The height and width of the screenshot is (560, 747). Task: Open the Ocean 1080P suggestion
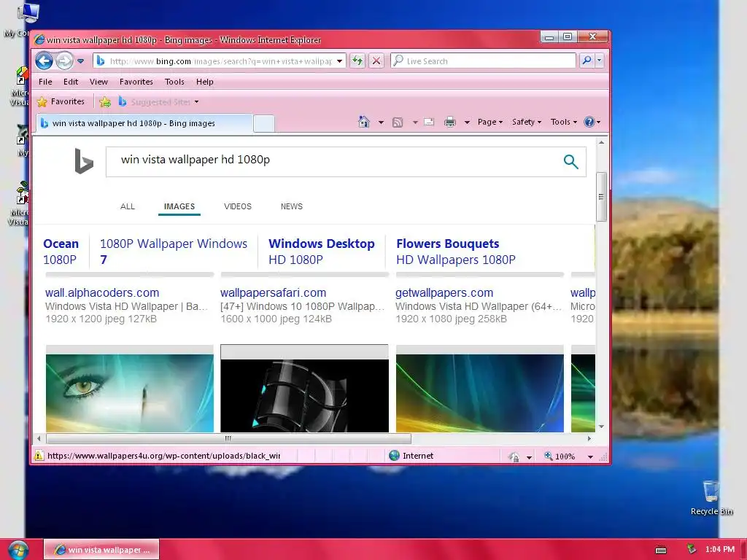click(61, 252)
